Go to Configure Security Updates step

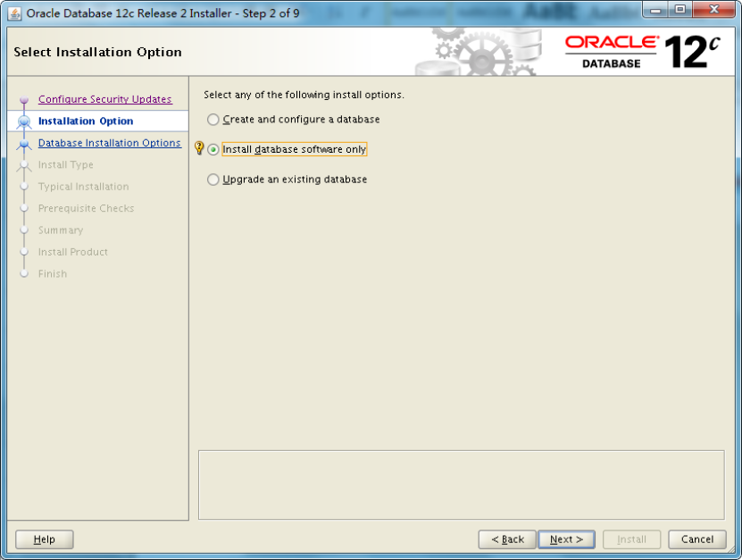click(104, 99)
